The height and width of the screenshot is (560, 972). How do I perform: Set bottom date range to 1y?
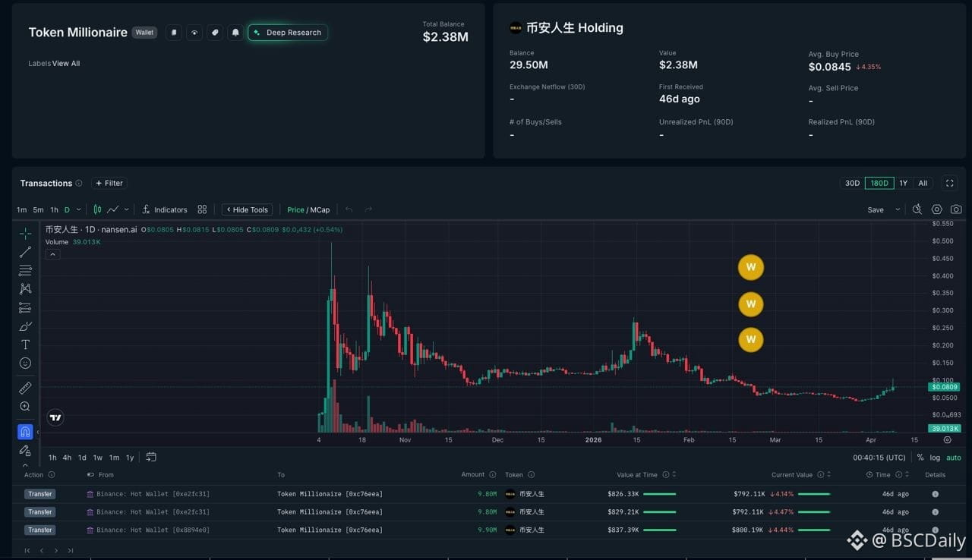pyautogui.click(x=130, y=458)
